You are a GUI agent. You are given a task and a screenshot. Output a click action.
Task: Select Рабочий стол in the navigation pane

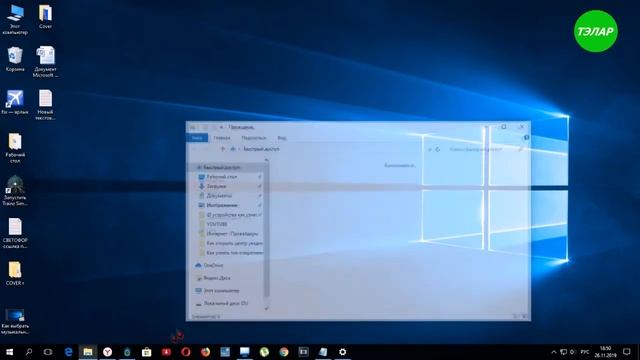tap(222, 177)
